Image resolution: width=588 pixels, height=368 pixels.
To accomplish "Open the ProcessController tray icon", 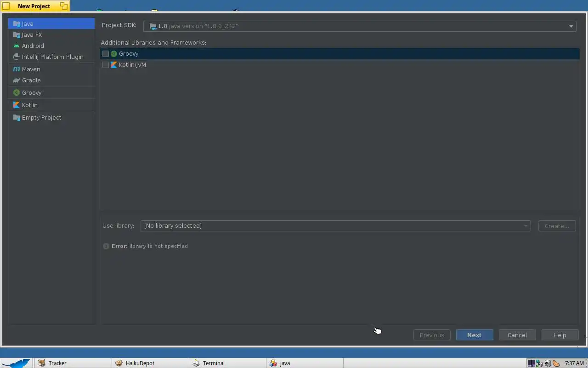I will point(531,363).
